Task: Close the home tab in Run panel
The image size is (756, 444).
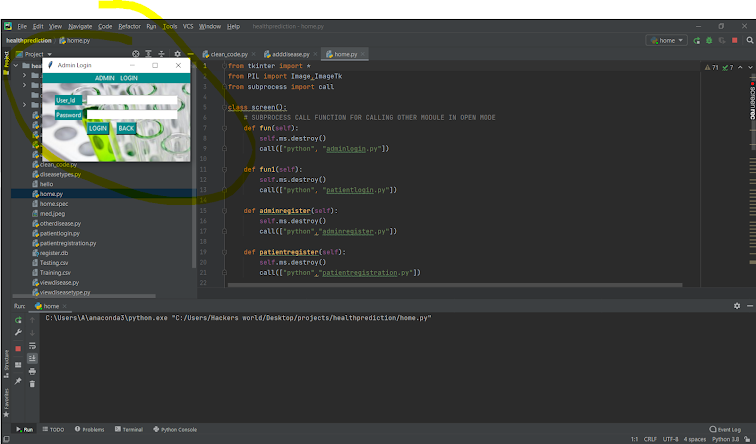Action: click(x=65, y=306)
